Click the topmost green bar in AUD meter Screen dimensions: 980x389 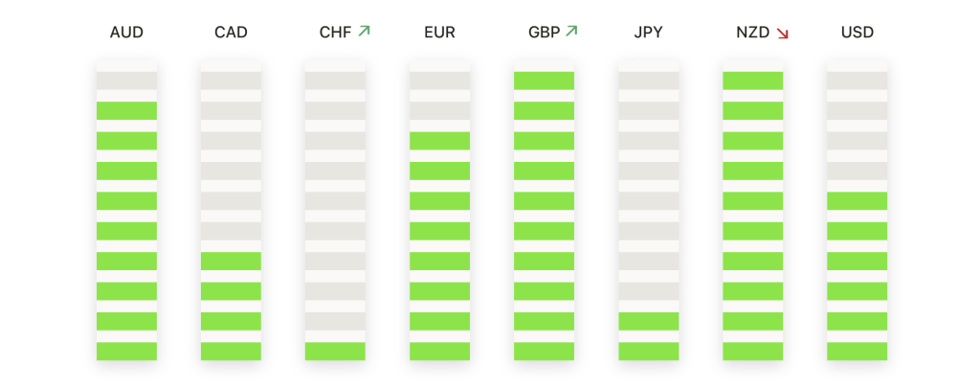pyautogui.click(x=126, y=111)
